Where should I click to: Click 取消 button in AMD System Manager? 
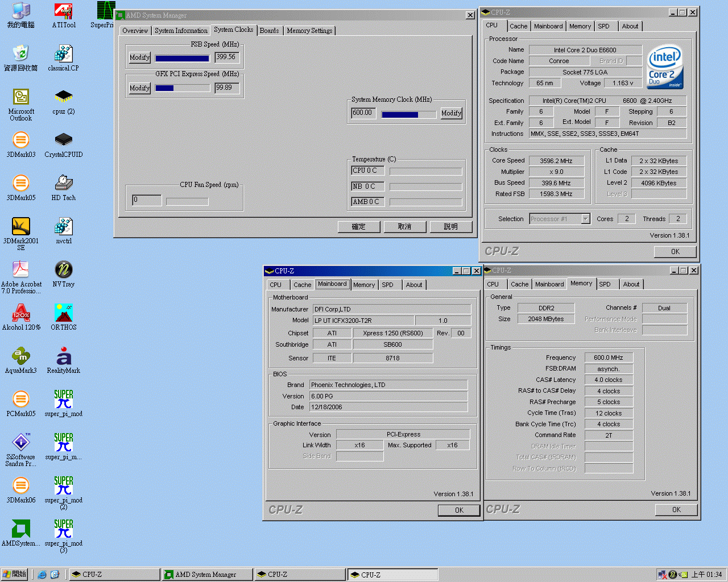pos(405,227)
